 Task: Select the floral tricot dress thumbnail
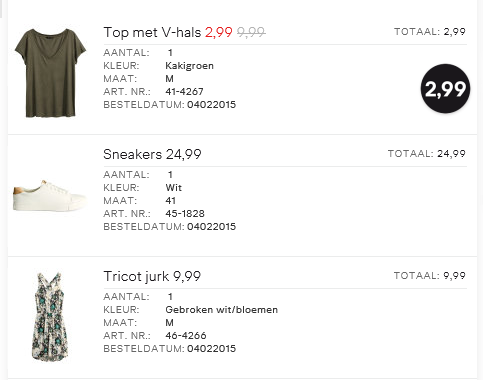click(x=50, y=317)
